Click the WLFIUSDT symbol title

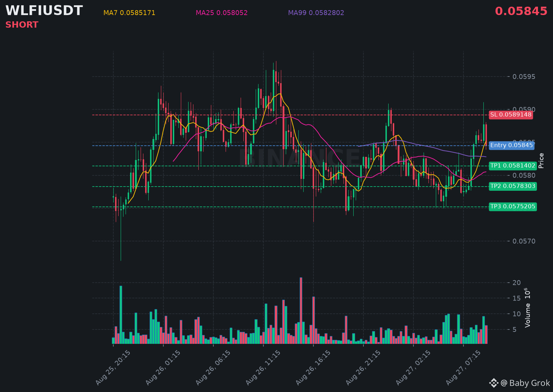coord(44,10)
